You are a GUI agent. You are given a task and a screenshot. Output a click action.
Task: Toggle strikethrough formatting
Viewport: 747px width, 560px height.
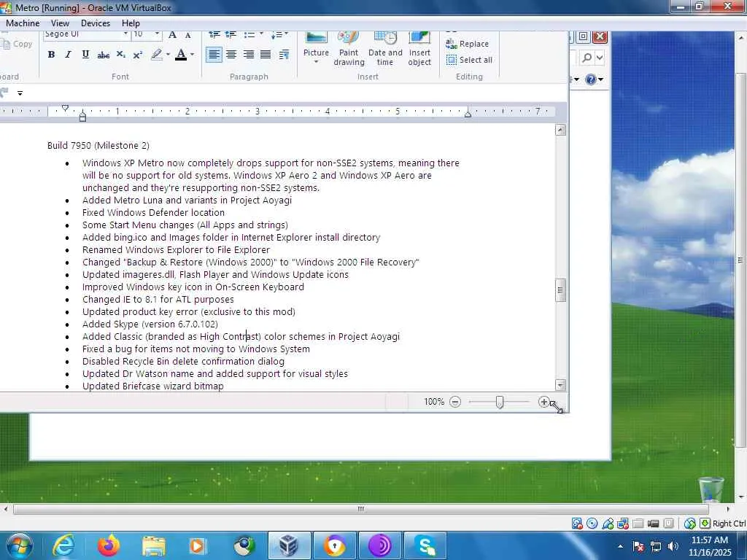103,55
